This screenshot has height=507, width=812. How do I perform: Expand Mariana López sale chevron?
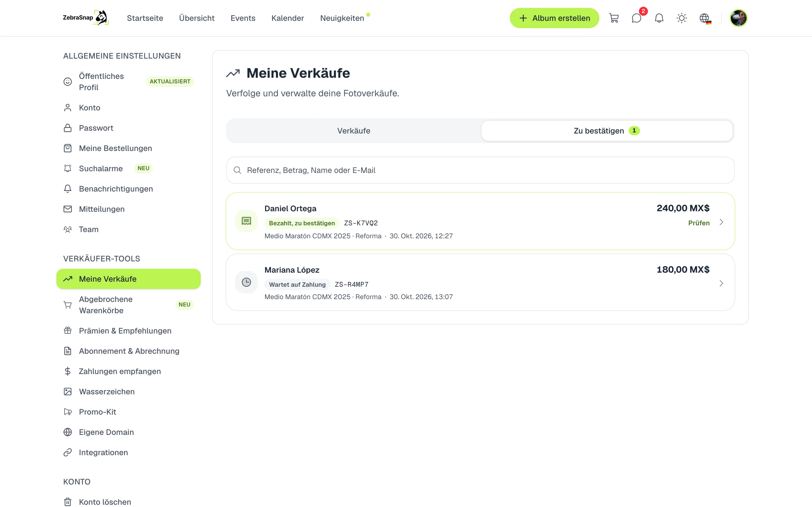[x=721, y=283]
